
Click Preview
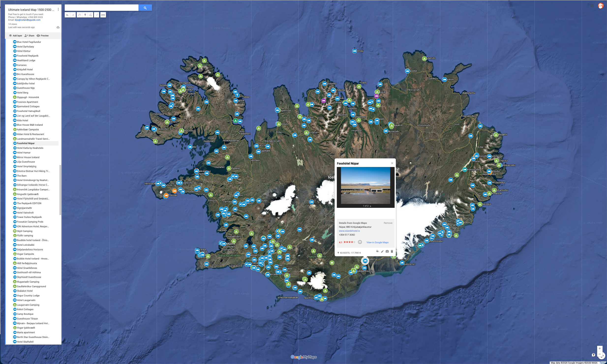click(x=43, y=36)
